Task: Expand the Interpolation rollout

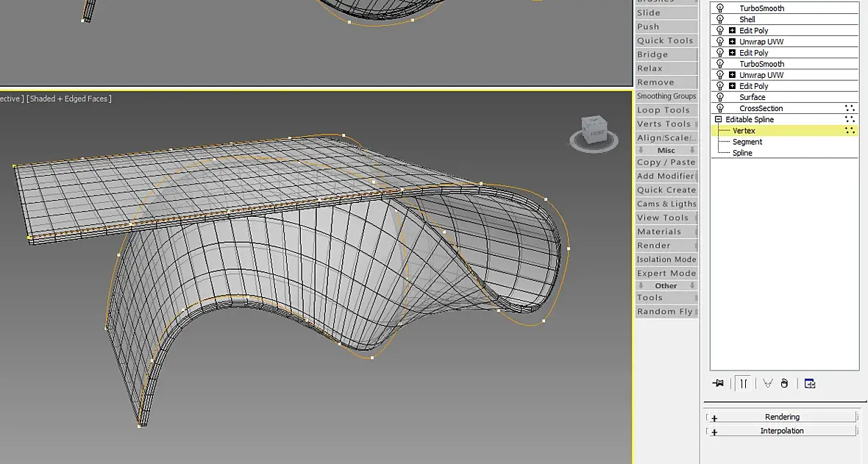Action: click(782, 431)
